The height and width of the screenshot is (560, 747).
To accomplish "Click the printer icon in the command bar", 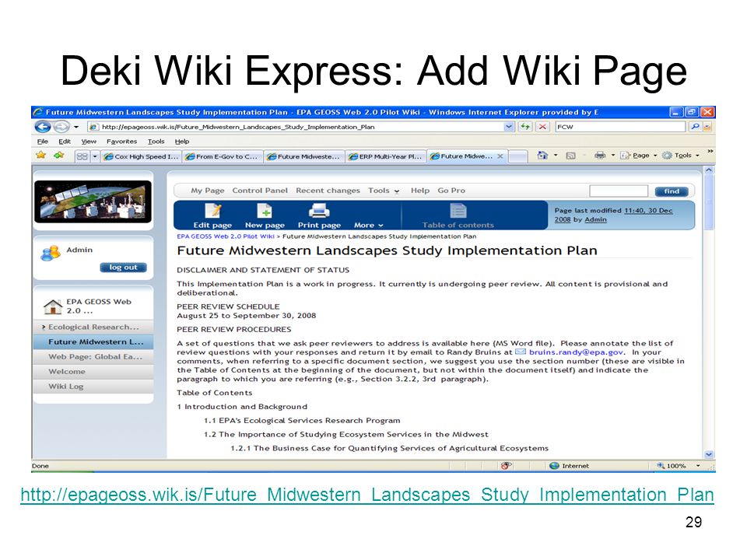I will 600,156.
